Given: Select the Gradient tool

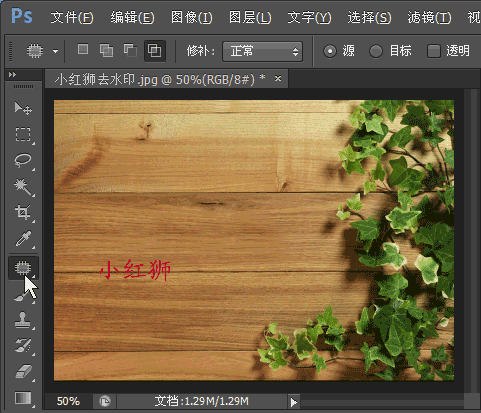Looking at the screenshot, I should point(23,398).
